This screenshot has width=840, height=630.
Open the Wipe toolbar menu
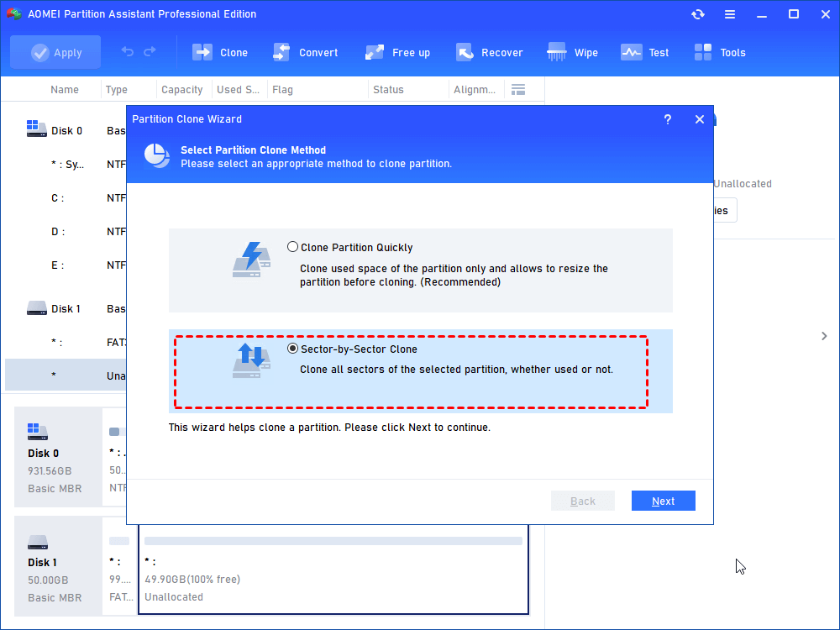(572, 52)
